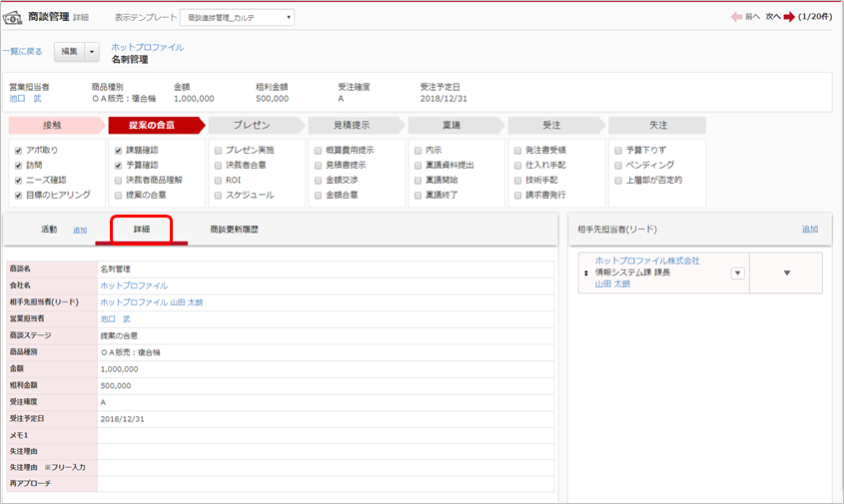
Task: Check the 稟議終了 checkbox
Action: (418, 196)
